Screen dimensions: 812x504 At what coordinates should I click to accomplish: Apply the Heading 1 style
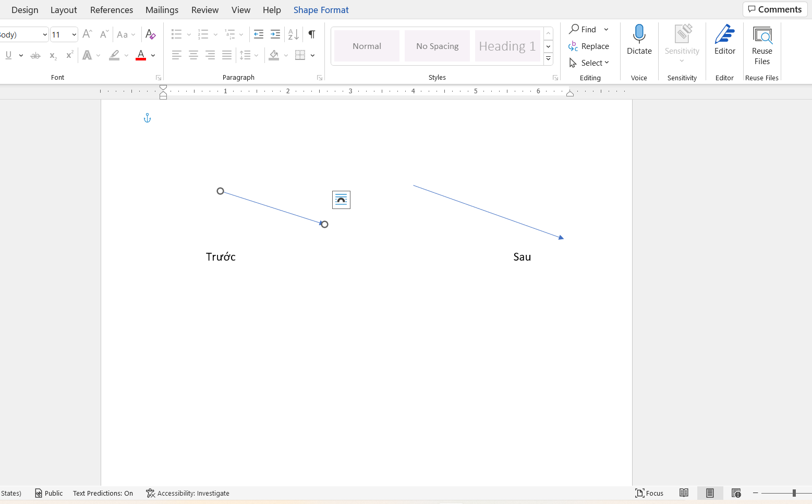pos(507,46)
